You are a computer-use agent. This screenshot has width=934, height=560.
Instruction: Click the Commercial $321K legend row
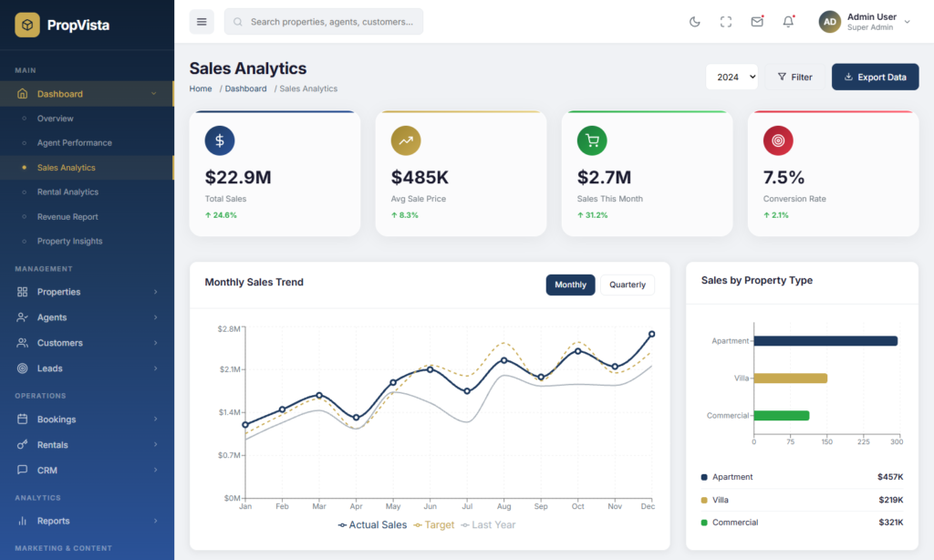point(803,523)
